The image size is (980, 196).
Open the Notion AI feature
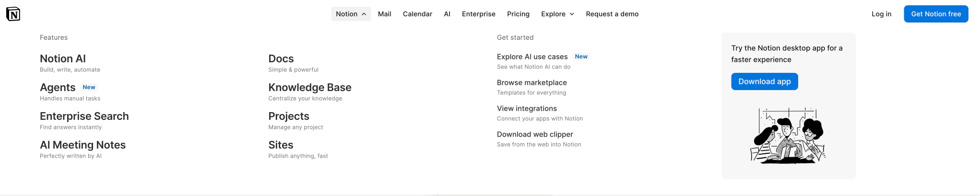63,58
